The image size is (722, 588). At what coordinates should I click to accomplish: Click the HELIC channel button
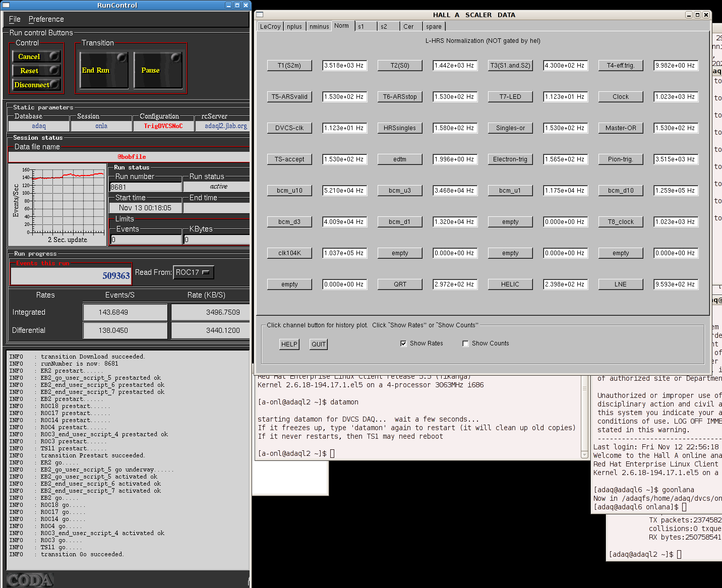click(x=510, y=284)
